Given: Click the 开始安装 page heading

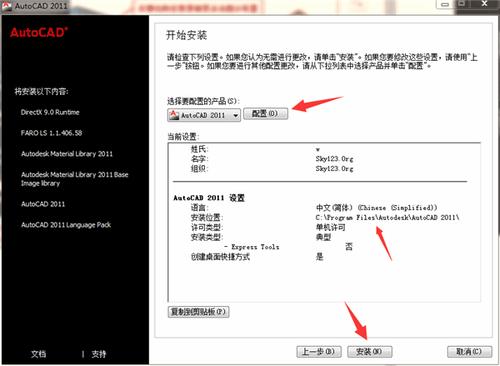Looking at the screenshot, I should pos(186,35).
